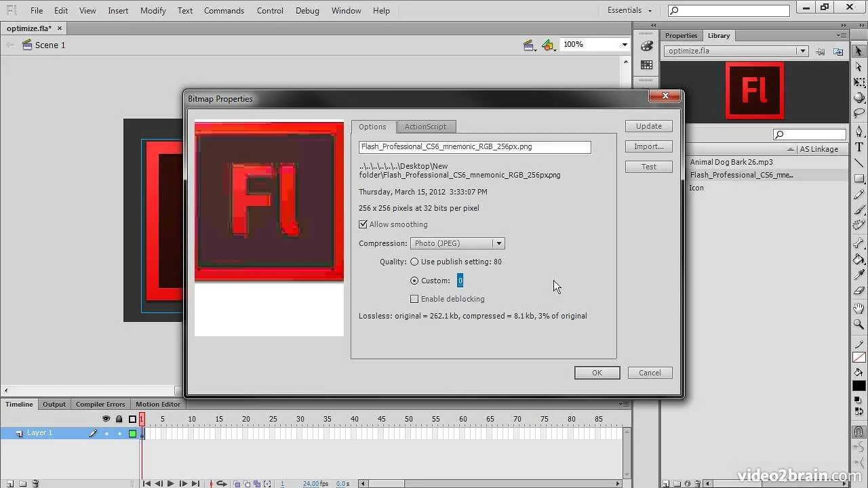Viewport: 868px width, 488px height.
Task: Switch to the Compiler Errors tab
Action: coord(100,405)
